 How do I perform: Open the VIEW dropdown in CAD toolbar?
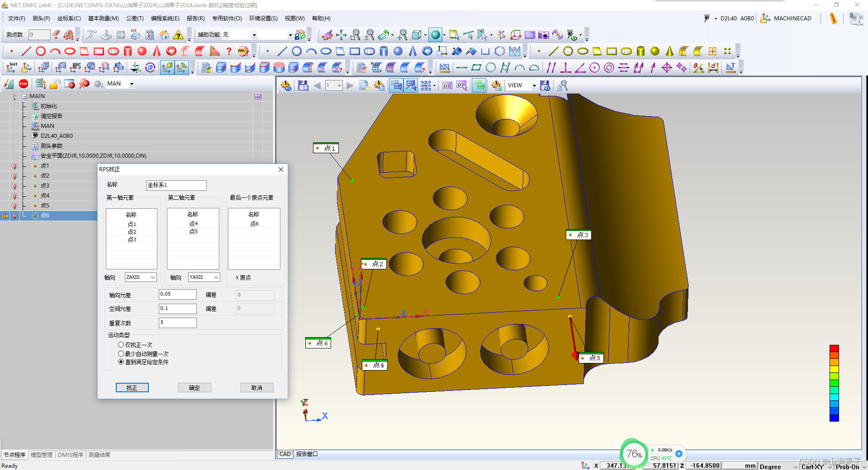point(534,85)
